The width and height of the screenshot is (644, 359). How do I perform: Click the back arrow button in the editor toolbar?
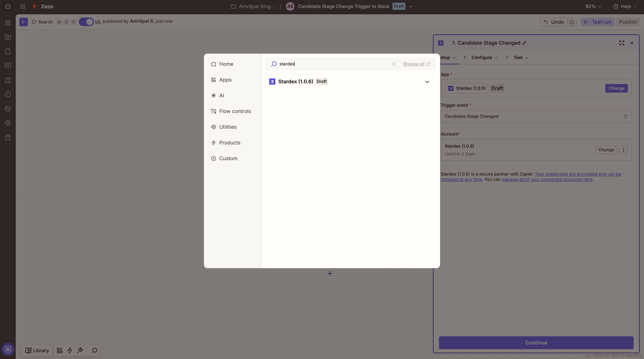click(23, 22)
